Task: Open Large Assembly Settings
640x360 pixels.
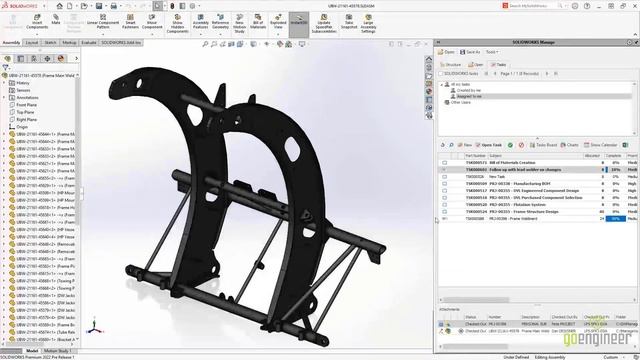Action: [368, 24]
